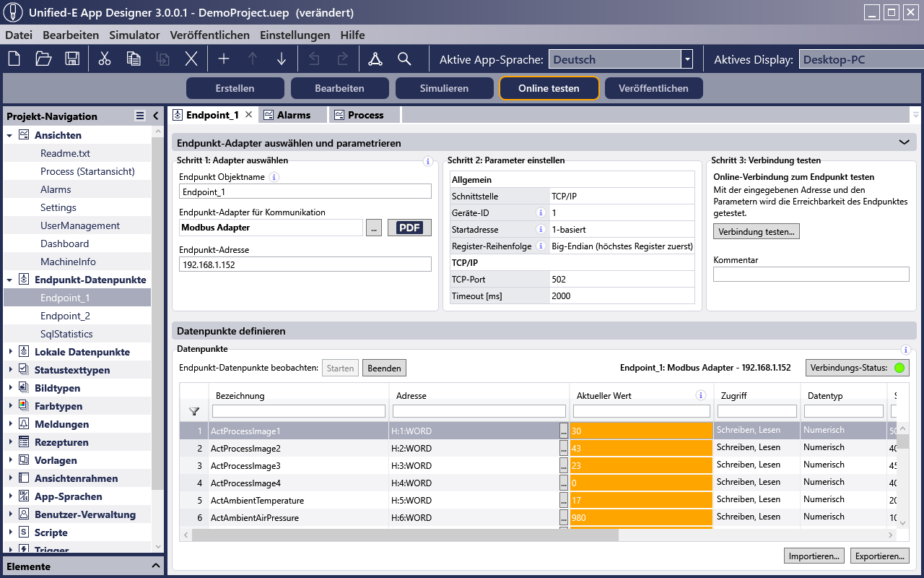Viewport: 924px width, 578px height.
Task: Show info icon for Schritt 1 section
Action: 427,162
